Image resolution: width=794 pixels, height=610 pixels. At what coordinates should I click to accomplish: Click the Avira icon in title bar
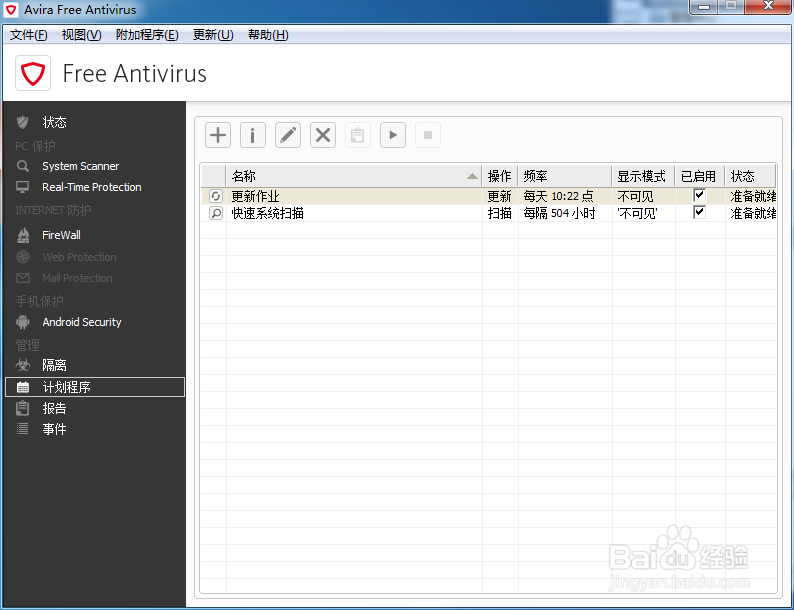pos(11,10)
